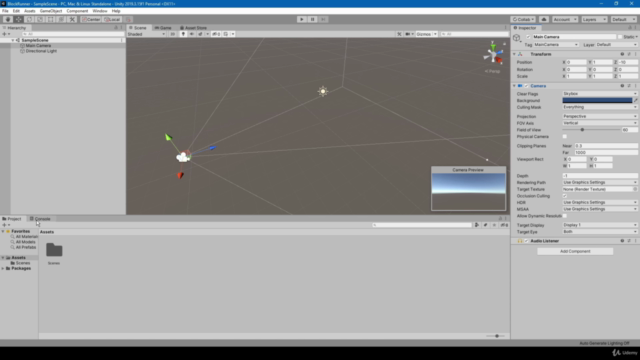Viewport: 640px width, 360px height.
Task: Click Add Component button
Action: pos(575,251)
